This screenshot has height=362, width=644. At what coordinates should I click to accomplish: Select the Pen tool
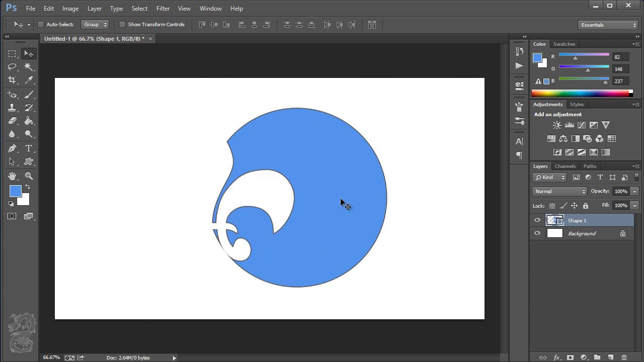pos(12,148)
